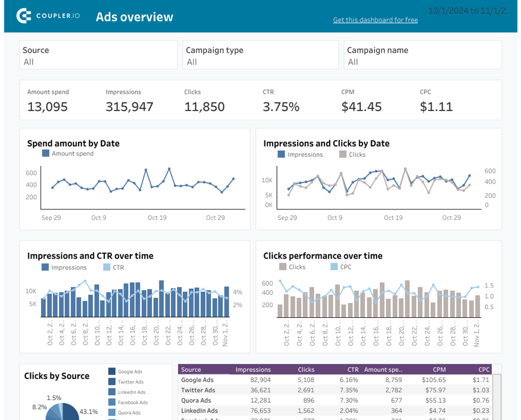This screenshot has height=420, width=521.
Task: Open the Campaign type filter dropdown
Action: point(261,55)
